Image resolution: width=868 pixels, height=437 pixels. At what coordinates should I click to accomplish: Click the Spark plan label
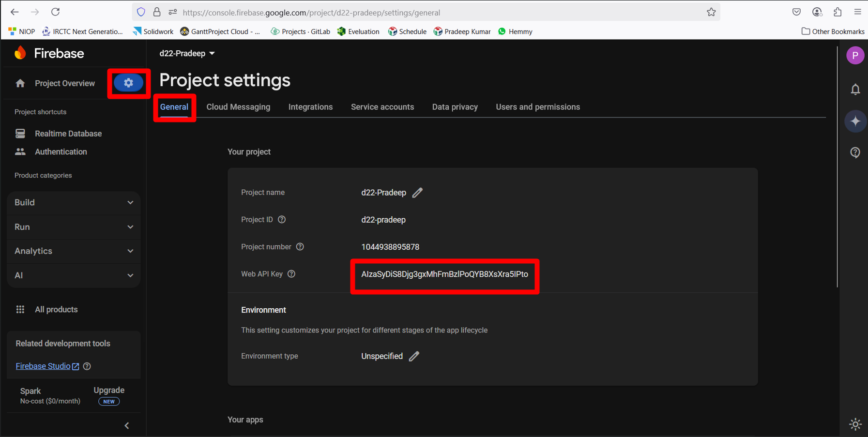coord(30,391)
